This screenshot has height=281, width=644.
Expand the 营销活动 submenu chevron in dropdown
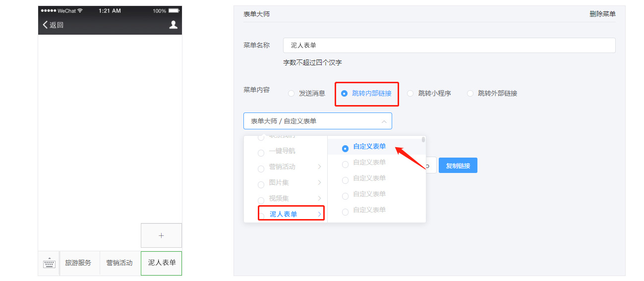coord(320,167)
